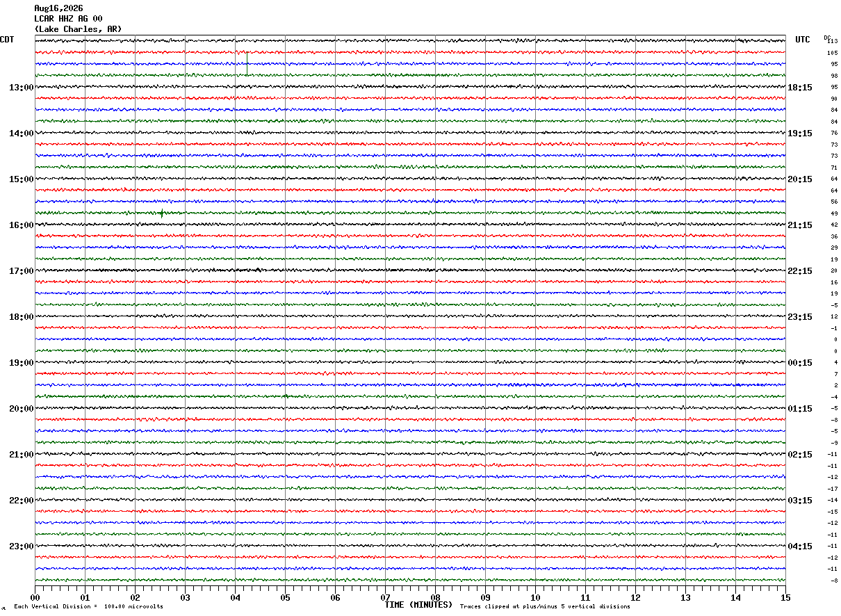841x616 pixels.
Task: Click the 18:15 UTC time label
Action: click(x=800, y=88)
